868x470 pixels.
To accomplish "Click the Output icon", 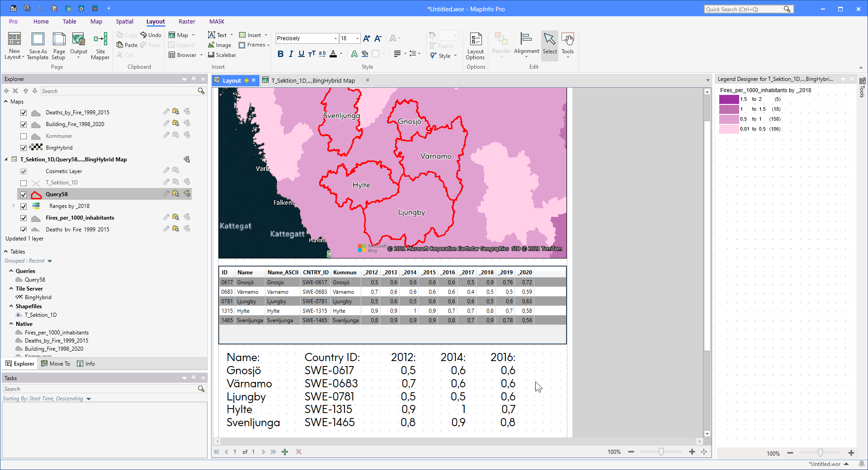I will pos(79,39).
